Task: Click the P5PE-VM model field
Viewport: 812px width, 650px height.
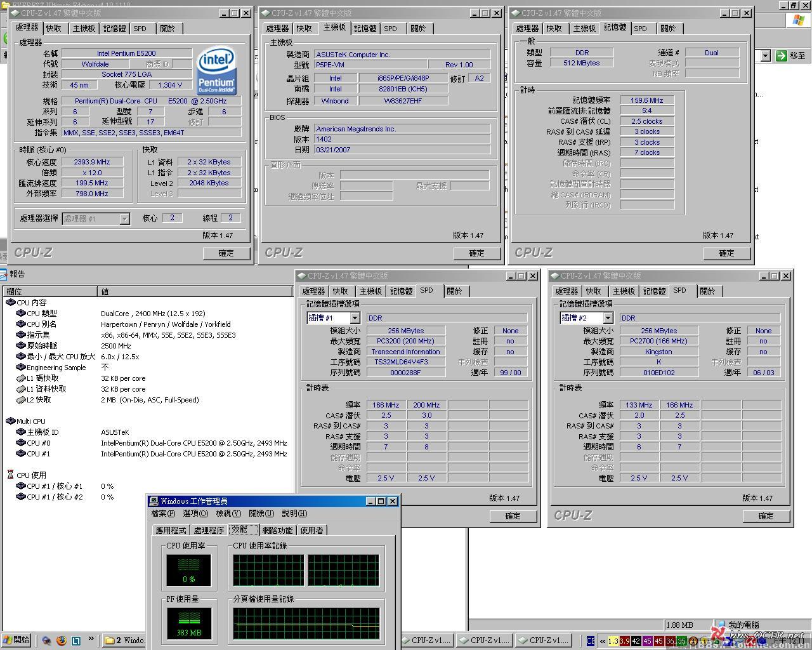Action: (370, 65)
